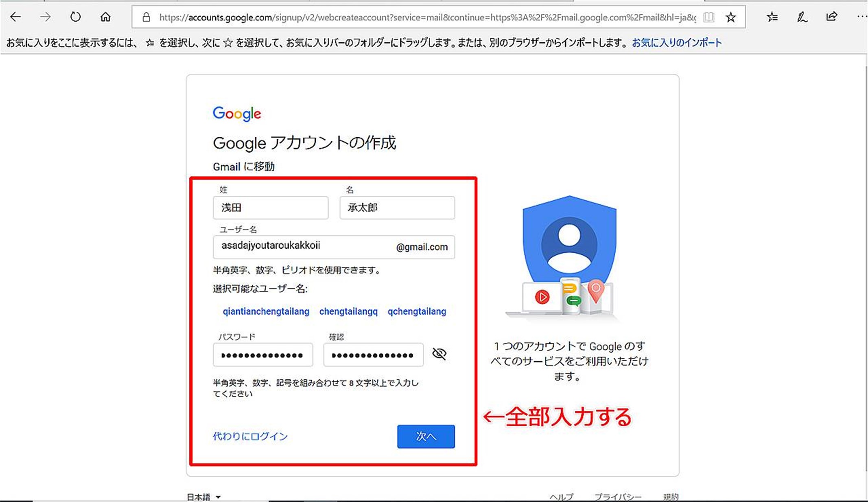Viewport: 868px width, 502px height.
Task: Reload the page with the refresh icon
Action: (x=76, y=17)
